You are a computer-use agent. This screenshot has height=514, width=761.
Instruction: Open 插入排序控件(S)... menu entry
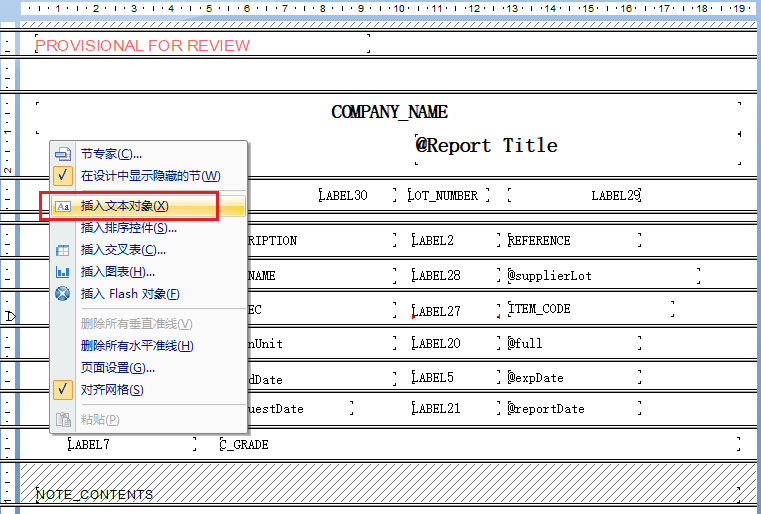tap(128, 228)
